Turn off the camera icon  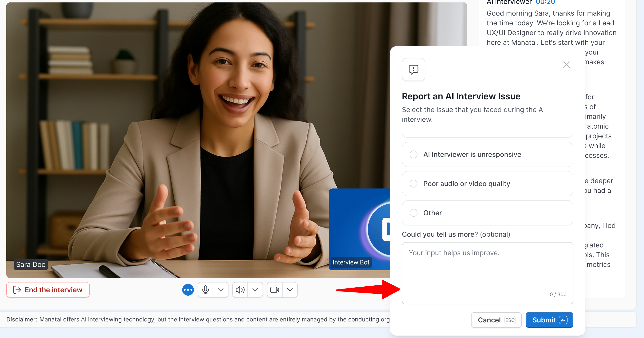(275, 290)
